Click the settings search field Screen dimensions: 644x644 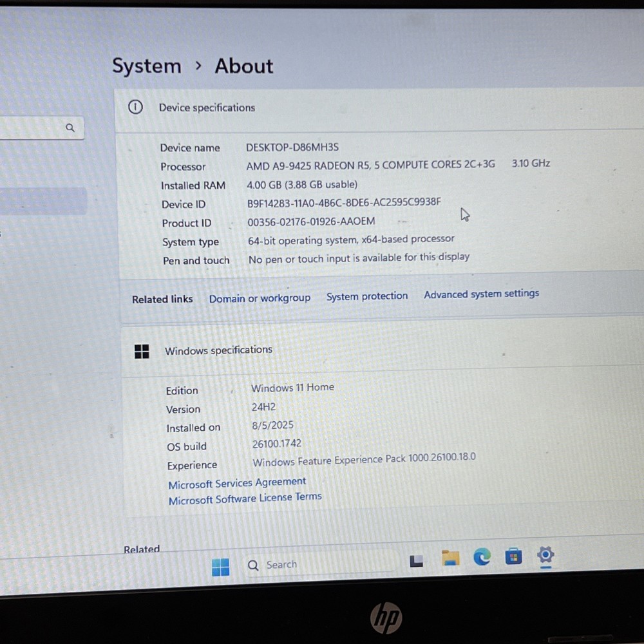point(32,128)
